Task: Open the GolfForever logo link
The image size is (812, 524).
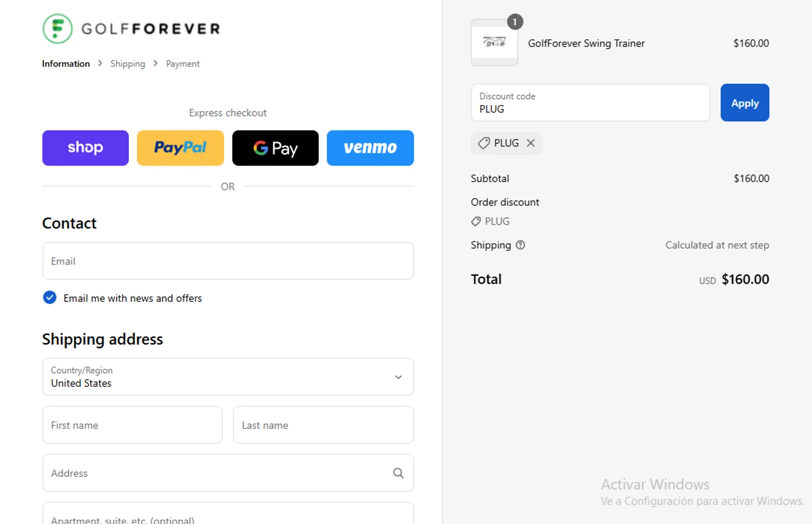Action: 132,29
